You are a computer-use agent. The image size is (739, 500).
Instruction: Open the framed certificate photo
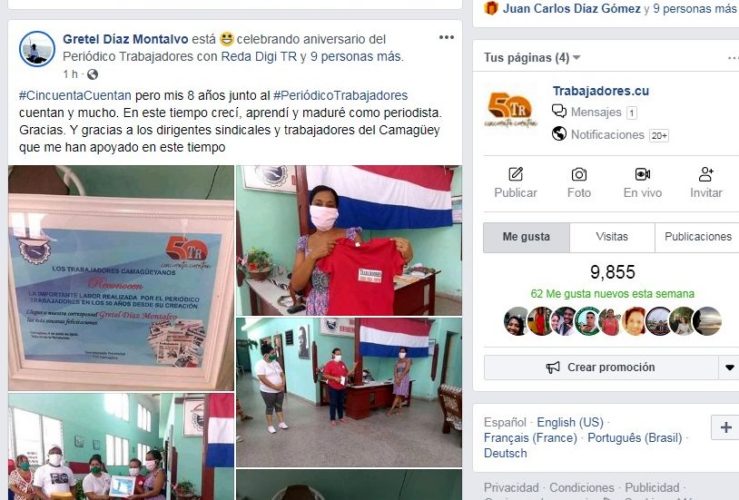[121, 278]
